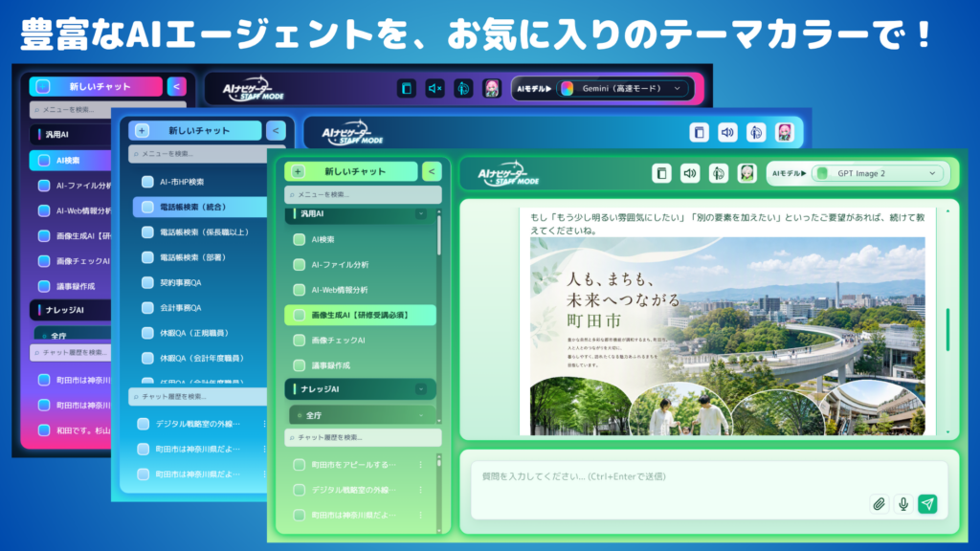
Task: Click the square box beside green 議事録作成
Action: [300, 365]
